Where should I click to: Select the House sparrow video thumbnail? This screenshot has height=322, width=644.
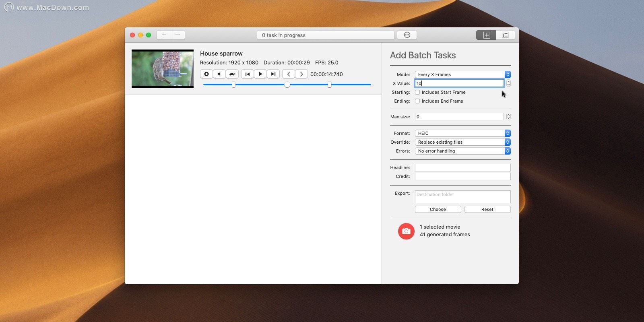coord(163,69)
